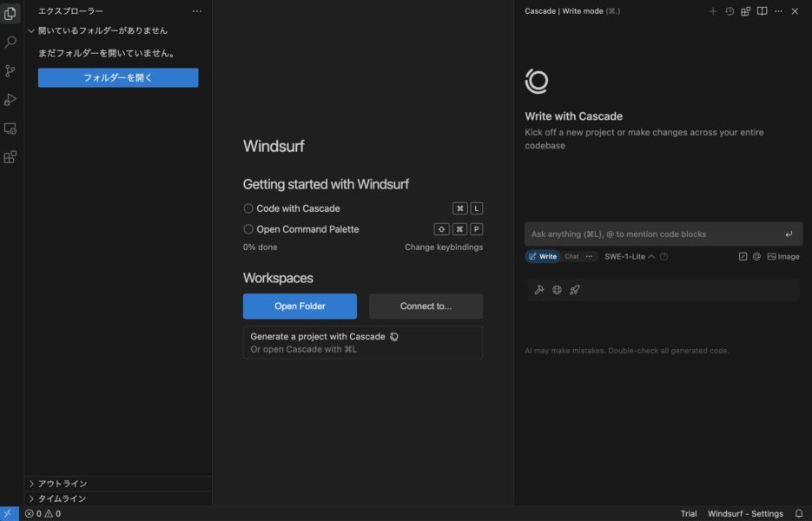This screenshot has width=812, height=521.
Task: Open Cascade panel more options menu
Action: 778,11
